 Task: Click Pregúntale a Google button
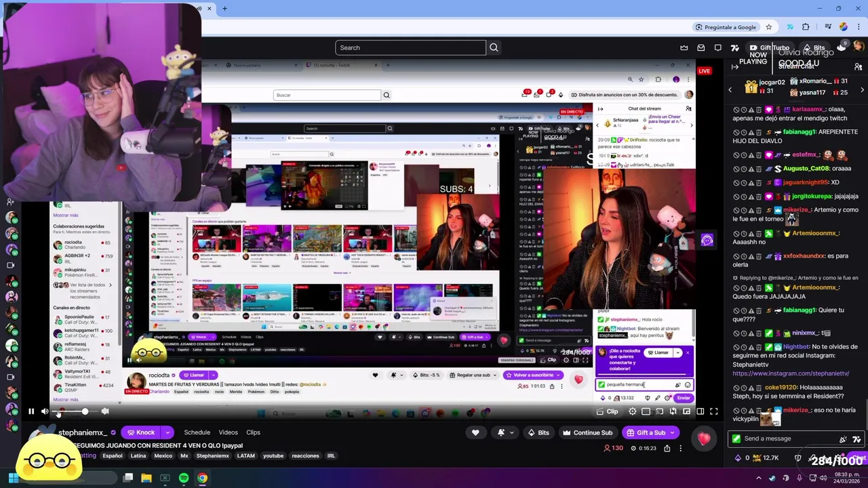point(725,27)
